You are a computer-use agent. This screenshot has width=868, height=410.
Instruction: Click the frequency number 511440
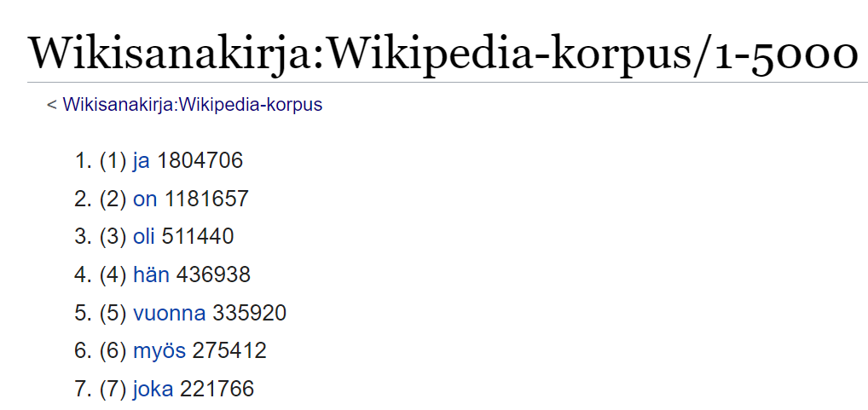198,237
